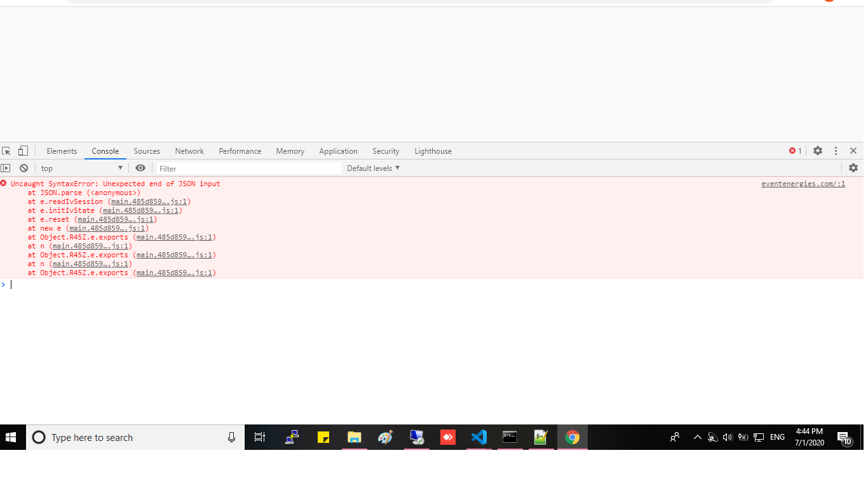The image size is (868, 488).
Task: Open the volume control tray icon
Action: (728, 437)
